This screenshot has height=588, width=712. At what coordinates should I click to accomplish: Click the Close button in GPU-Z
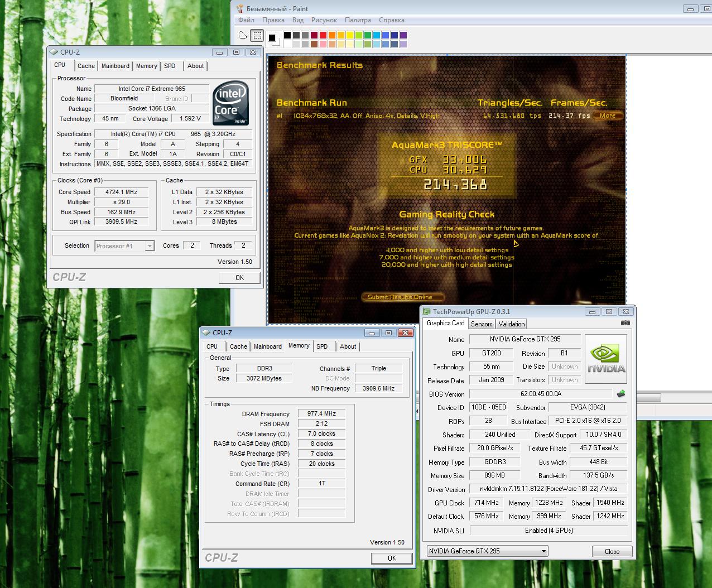click(612, 552)
